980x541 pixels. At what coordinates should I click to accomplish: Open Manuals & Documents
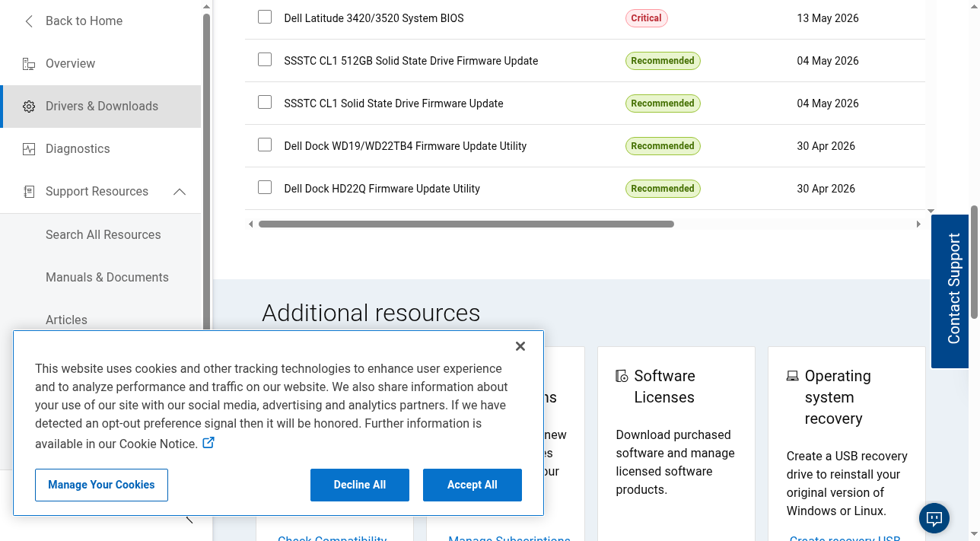tap(107, 278)
